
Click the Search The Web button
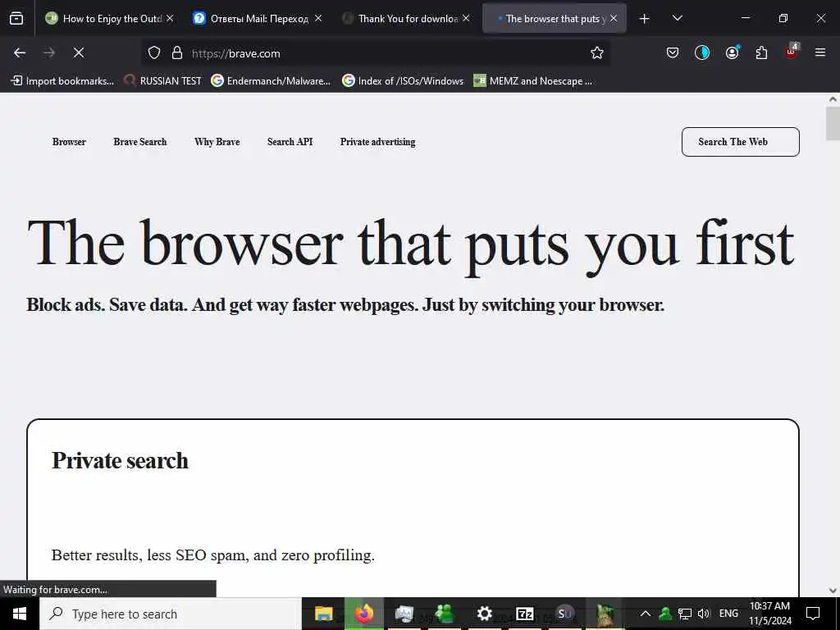click(x=741, y=142)
